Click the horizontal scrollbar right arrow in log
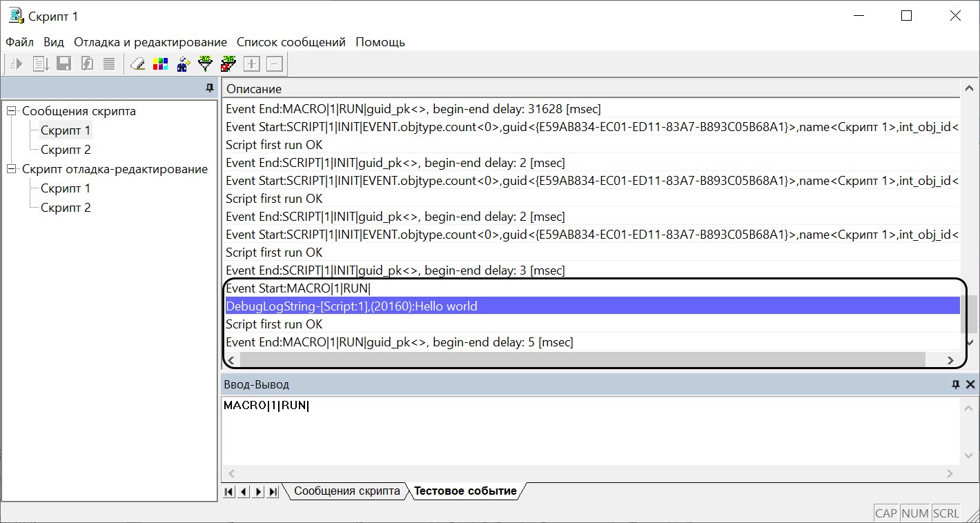 (x=950, y=360)
